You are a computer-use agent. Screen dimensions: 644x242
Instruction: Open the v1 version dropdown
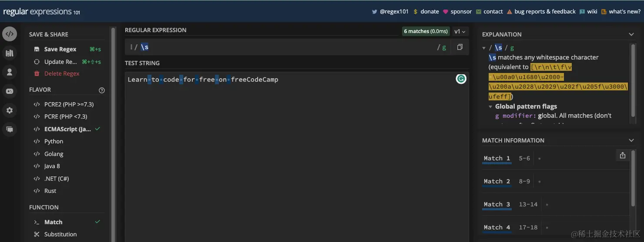point(460,31)
